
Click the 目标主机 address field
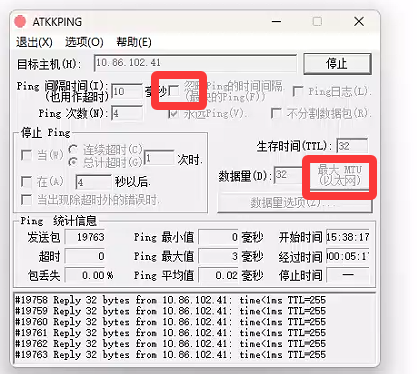click(x=195, y=63)
